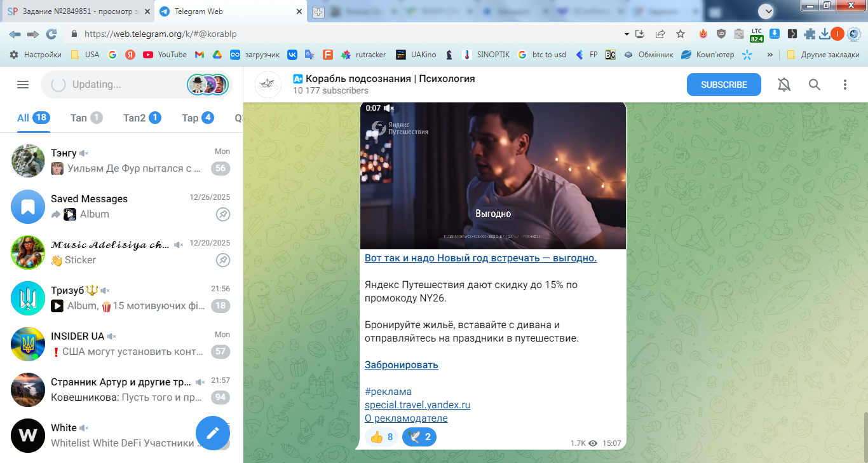Open the browser extensions puzzle icon
Image resolution: width=868 pixels, height=463 pixels.
pos(810,34)
